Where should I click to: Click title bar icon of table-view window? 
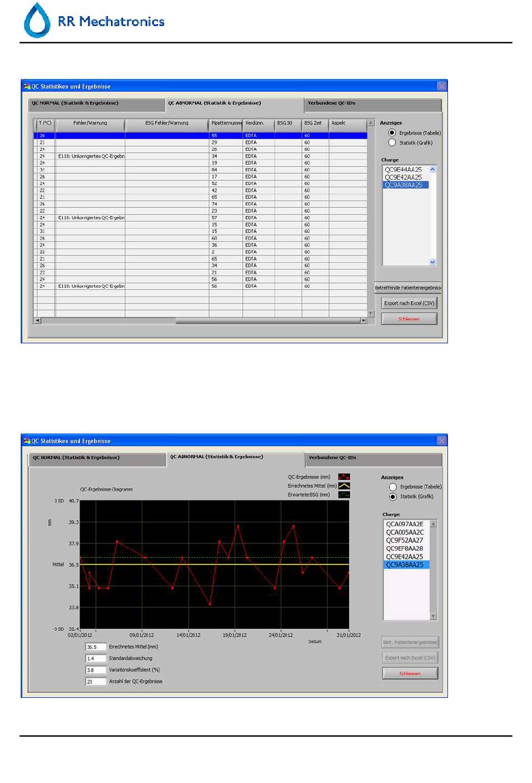click(x=27, y=86)
